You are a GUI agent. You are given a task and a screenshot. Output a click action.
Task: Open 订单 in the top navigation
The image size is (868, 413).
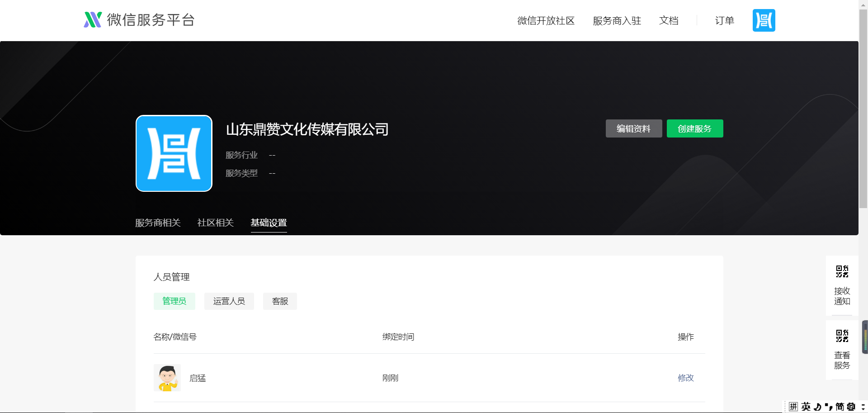[724, 20]
